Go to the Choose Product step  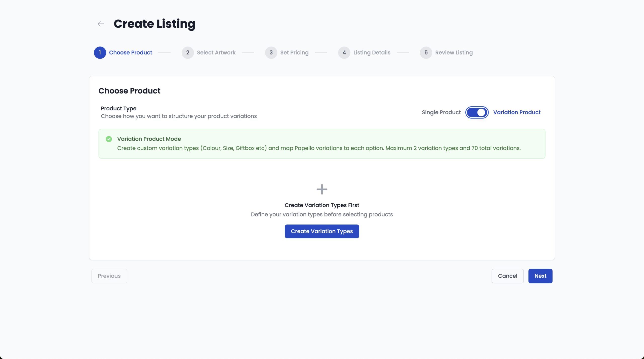coord(131,53)
